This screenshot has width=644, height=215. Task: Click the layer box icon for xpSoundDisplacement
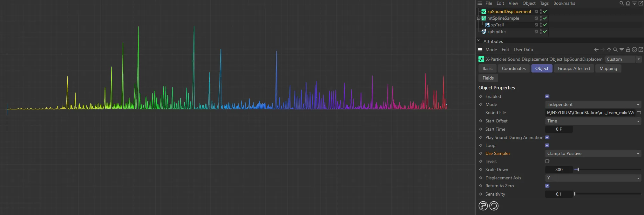pyautogui.click(x=536, y=11)
